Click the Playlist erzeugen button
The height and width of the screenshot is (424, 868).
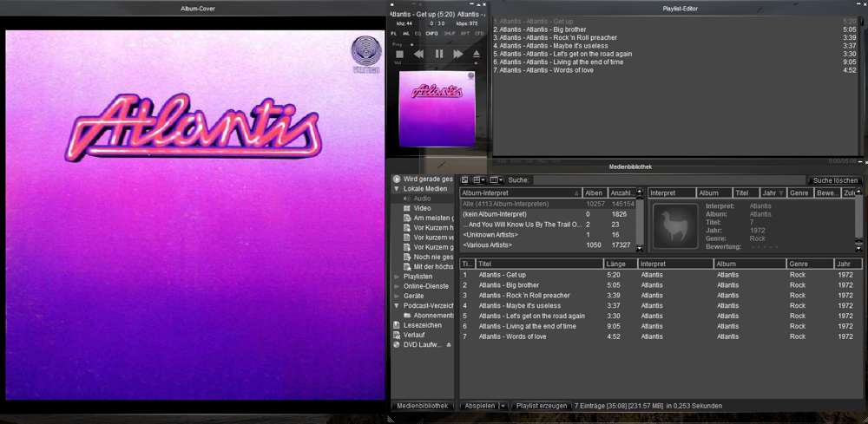coord(542,406)
